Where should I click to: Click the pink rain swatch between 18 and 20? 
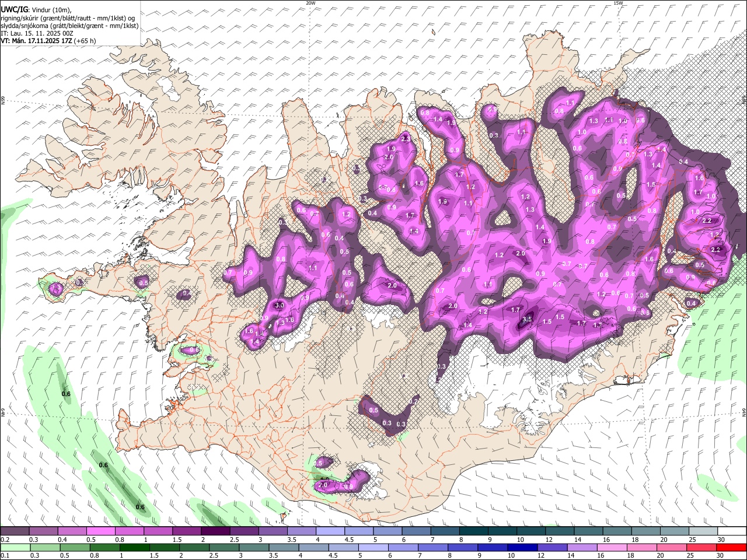click(x=641, y=547)
